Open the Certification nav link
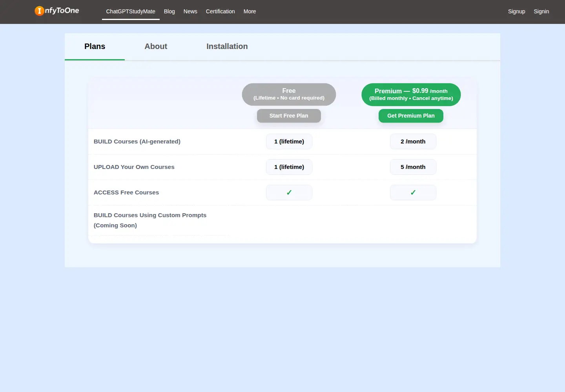565x392 pixels. 221,11
